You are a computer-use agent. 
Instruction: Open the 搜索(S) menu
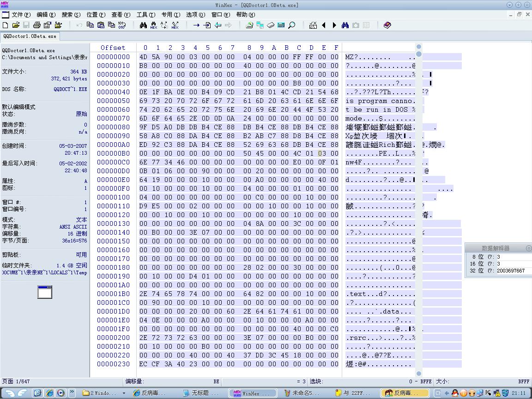pos(71,15)
